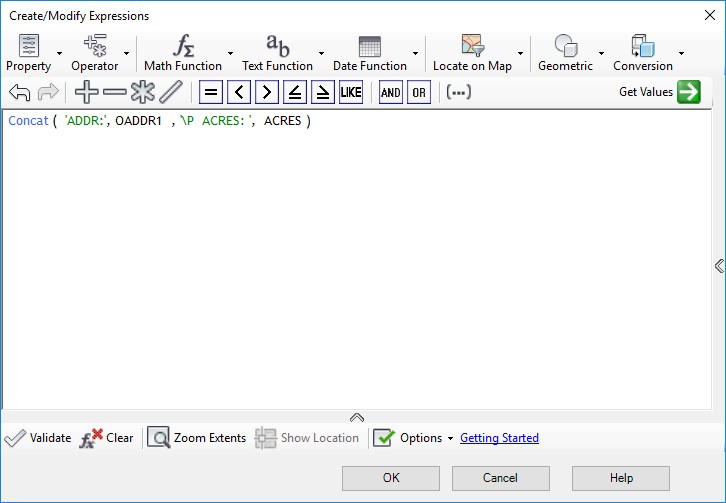Image resolution: width=726 pixels, height=503 pixels.
Task: Click the Geometric icon
Action: pyautogui.click(x=566, y=45)
